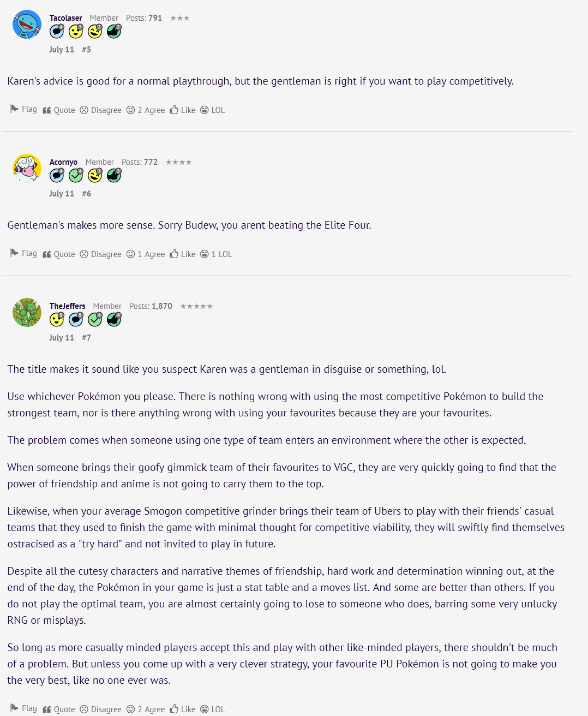Click Tacolaser's winking face badge icon
588x716 pixels.
pos(95,31)
